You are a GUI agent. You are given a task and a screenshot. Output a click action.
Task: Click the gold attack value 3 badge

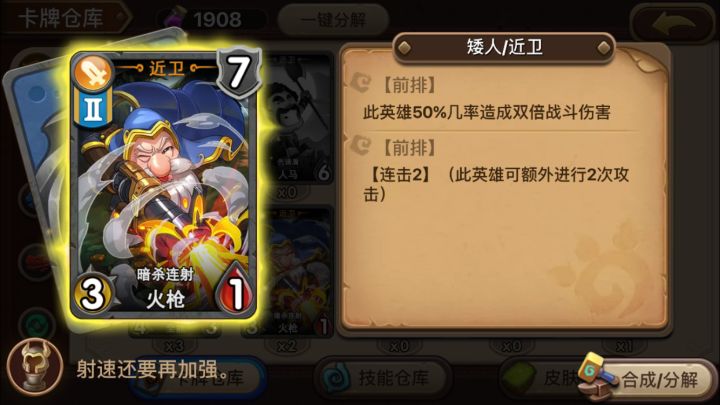[92, 293]
